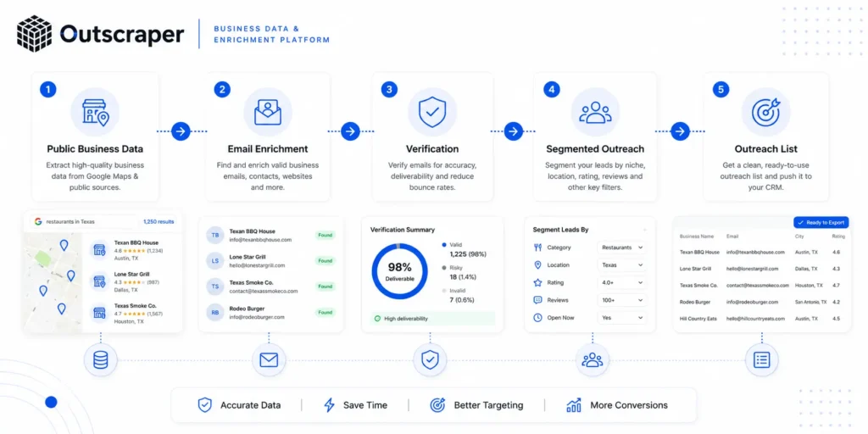
Task: Open the Reviews dropdown showing 100+
Action: pyautogui.click(x=622, y=300)
